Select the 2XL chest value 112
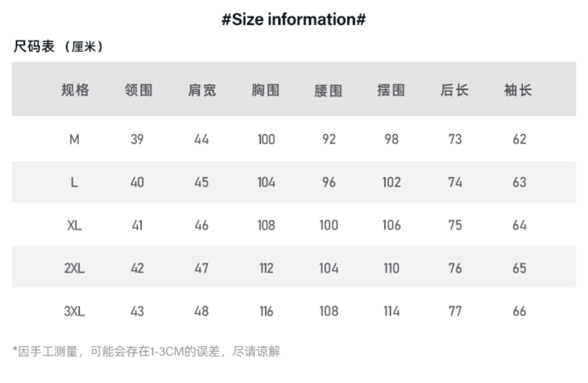 tap(266, 268)
